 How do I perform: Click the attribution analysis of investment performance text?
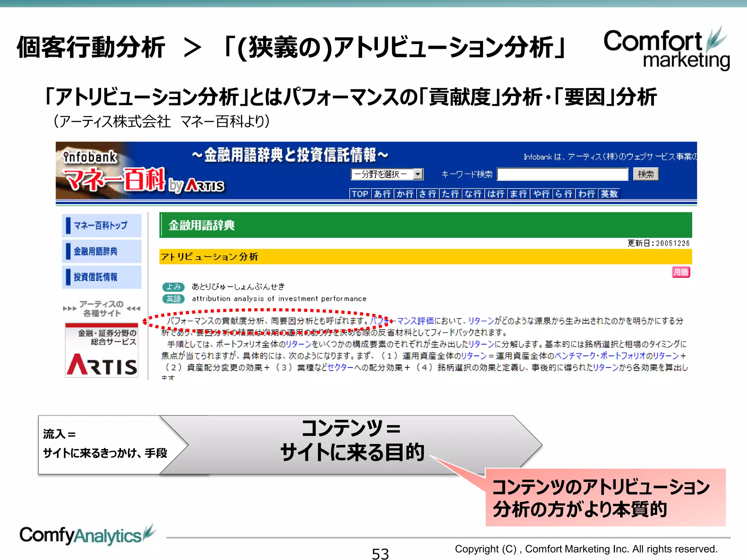click(279, 299)
